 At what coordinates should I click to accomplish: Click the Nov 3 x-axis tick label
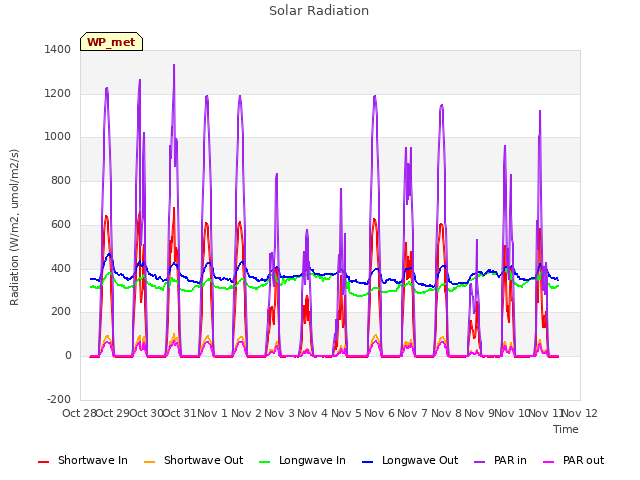coord(279,413)
